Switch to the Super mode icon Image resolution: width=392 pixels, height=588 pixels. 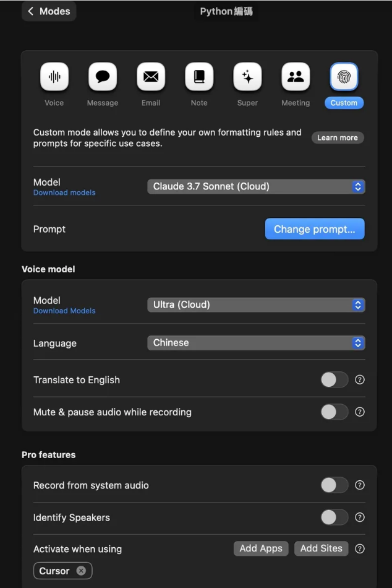pyautogui.click(x=247, y=77)
